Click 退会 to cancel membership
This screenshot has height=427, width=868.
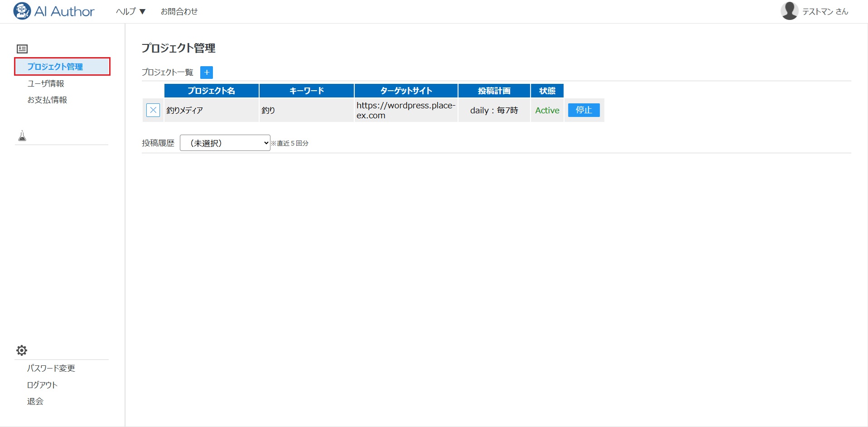(35, 401)
